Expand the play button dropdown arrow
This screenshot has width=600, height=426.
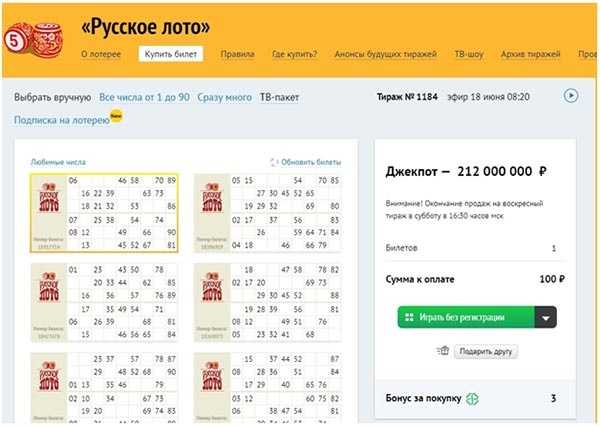[x=546, y=317]
